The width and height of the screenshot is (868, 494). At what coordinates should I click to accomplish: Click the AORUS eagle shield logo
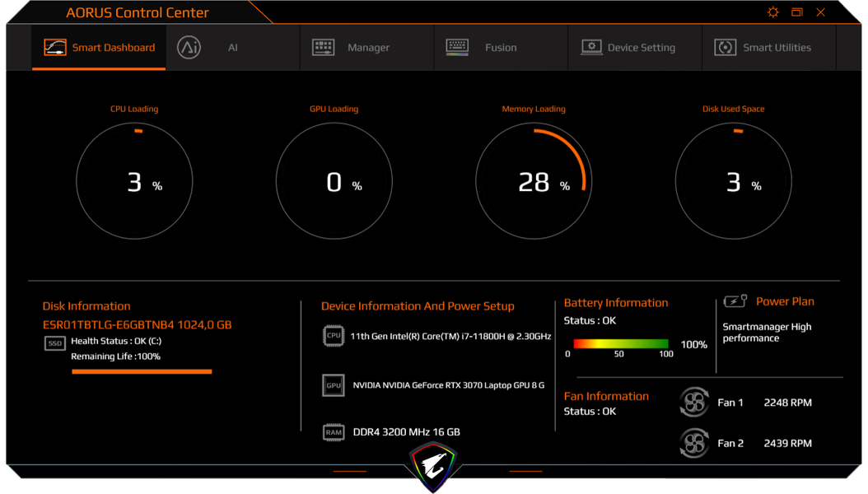(x=433, y=466)
